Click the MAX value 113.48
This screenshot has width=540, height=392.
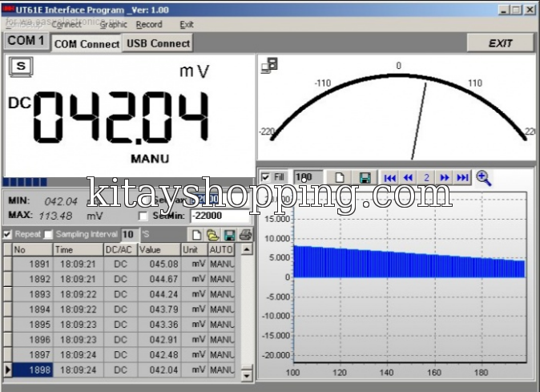(55, 216)
